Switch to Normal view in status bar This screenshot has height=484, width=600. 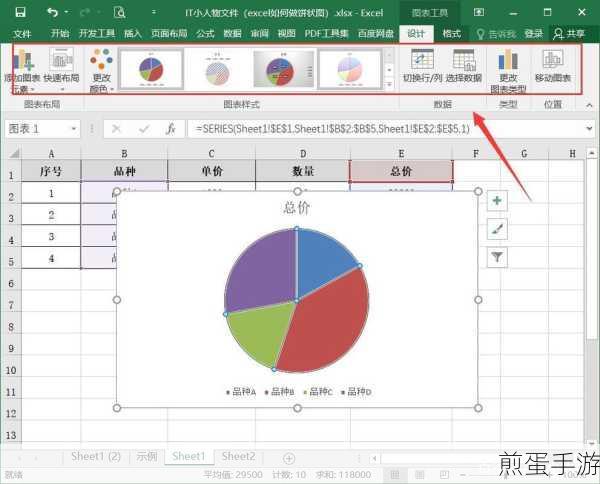coord(395,475)
